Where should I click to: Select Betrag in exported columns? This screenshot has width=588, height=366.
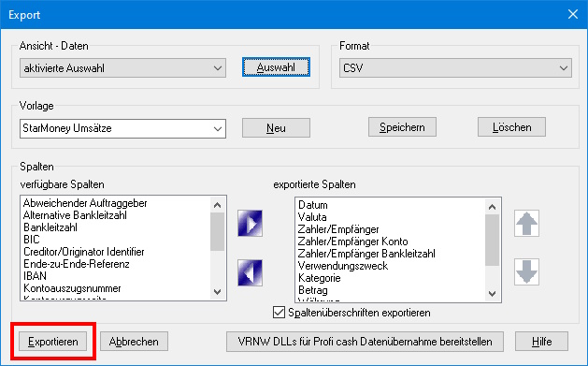pyautogui.click(x=313, y=290)
